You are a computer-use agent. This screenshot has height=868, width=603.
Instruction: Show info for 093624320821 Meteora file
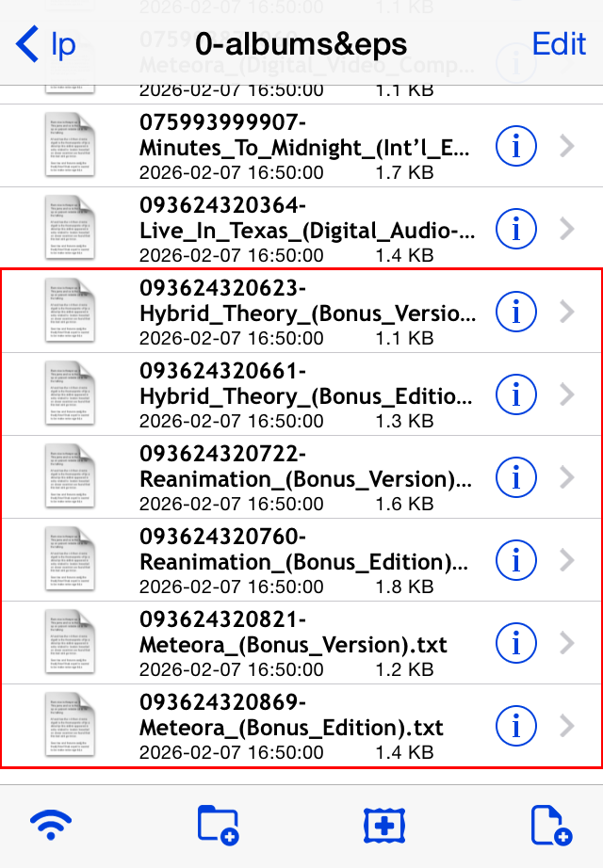coord(516,643)
